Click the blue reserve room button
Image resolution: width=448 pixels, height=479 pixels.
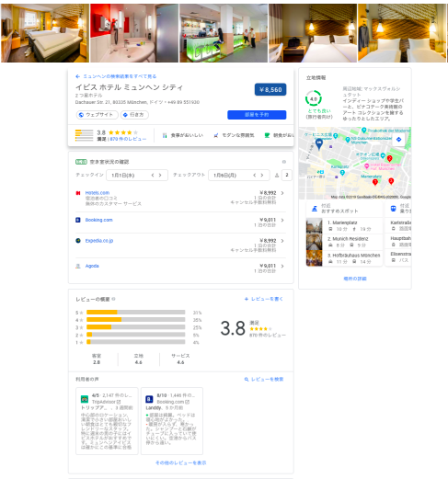[x=257, y=115]
